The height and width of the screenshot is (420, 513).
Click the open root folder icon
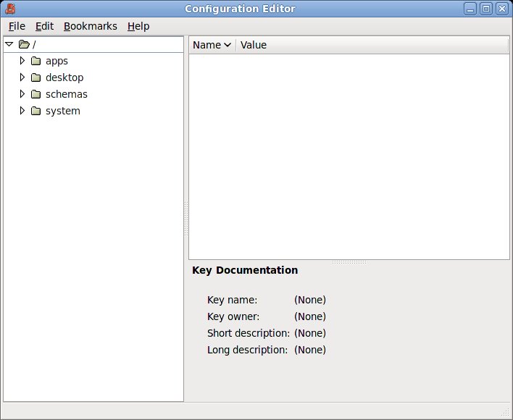(x=24, y=45)
